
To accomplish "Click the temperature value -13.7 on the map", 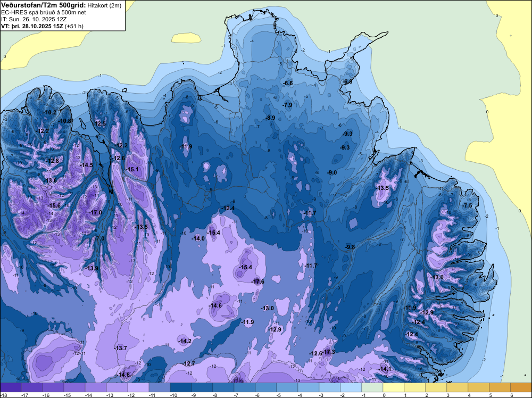I will pos(120,348).
